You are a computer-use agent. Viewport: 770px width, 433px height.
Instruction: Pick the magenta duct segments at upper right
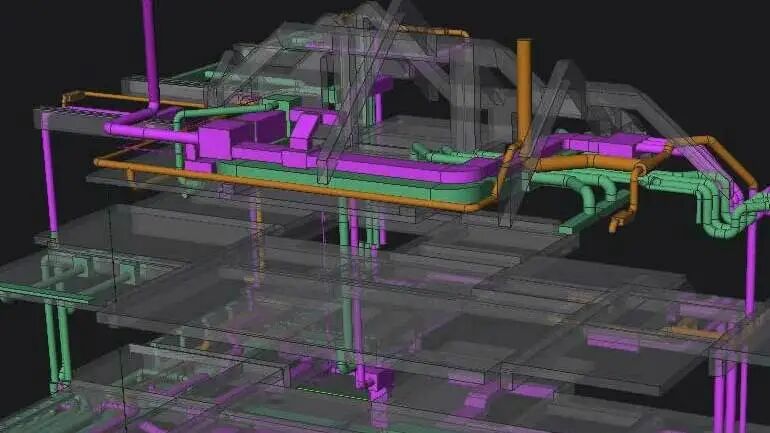tap(609, 144)
